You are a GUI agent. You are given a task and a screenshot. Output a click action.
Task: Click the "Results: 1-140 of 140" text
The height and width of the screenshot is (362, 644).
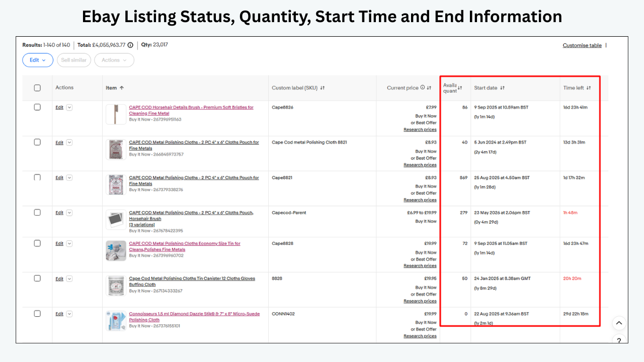tap(46, 45)
